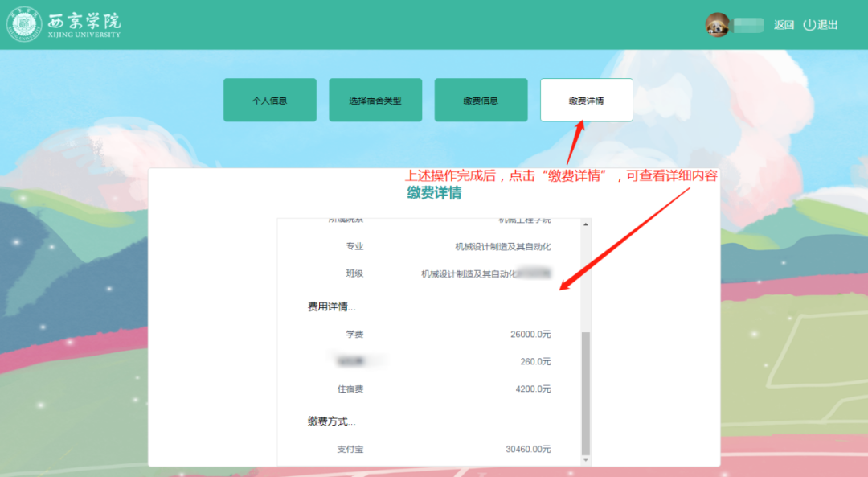The height and width of the screenshot is (477, 868).
Task: Open the 选择宿舍类型 tab
Action: (x=375, y=100)
